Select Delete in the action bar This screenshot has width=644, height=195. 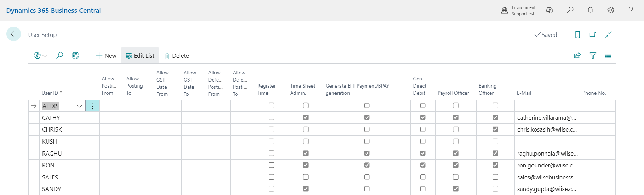pyautogui.click(x=177, y=56)
